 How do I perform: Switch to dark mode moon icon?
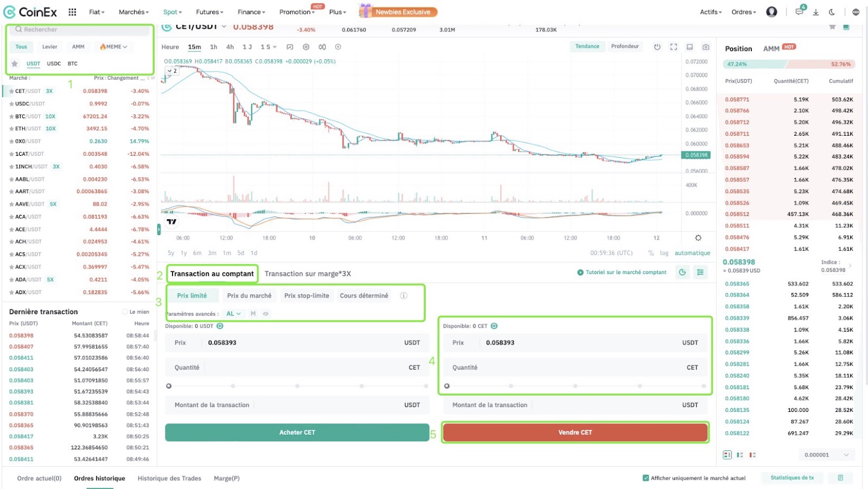click(x=832, y=12)
